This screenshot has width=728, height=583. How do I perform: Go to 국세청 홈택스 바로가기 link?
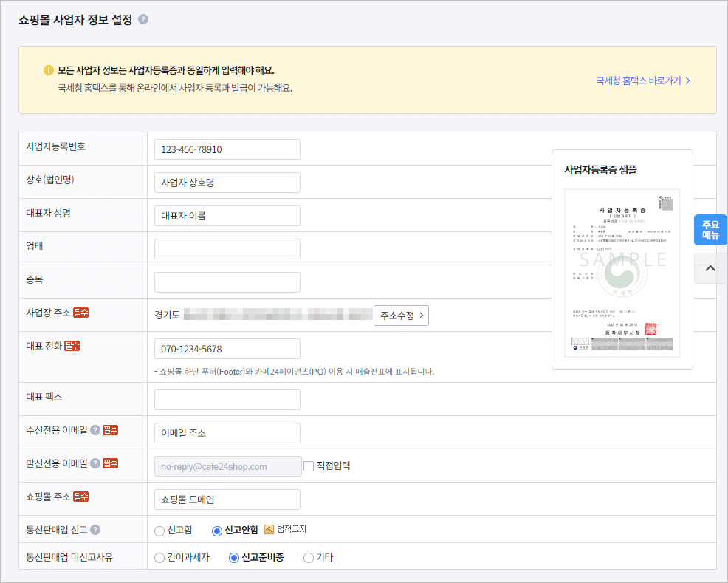click(x=643, y=81)
